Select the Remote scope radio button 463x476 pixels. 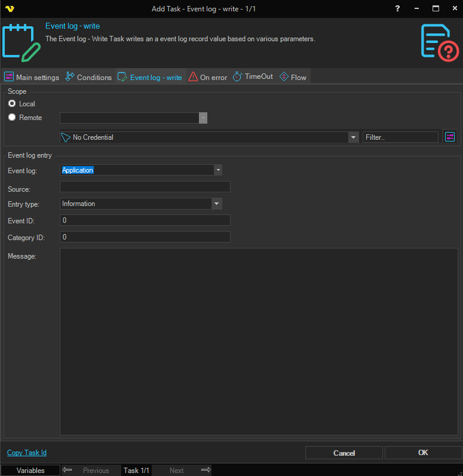tap(12, 118)
